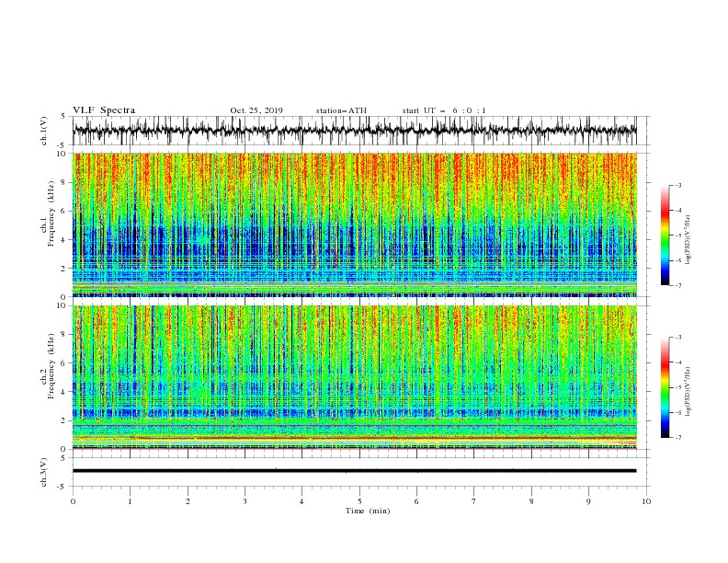This screenshot has height=563, width=728.
Task: Click the ch.1 voltage waveform trace
Action: (x=354, y=131)
